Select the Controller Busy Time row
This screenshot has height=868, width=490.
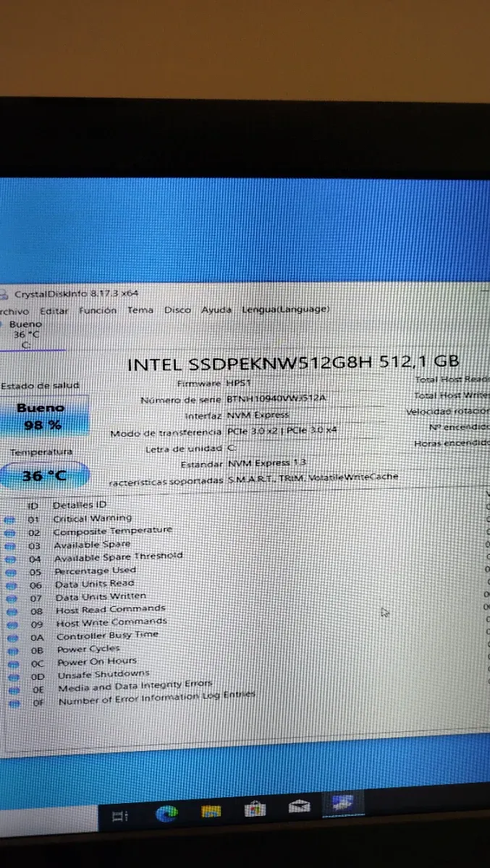(107, 635)
